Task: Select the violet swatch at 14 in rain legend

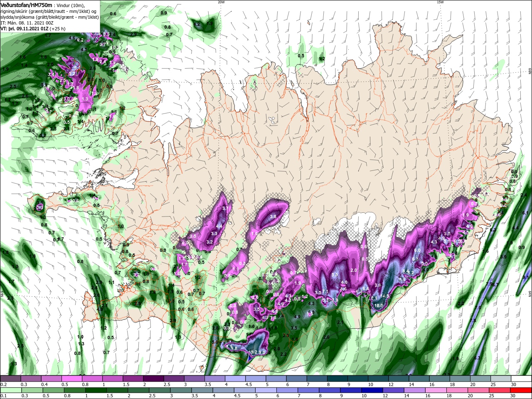Action: click(x=414, y=390)
